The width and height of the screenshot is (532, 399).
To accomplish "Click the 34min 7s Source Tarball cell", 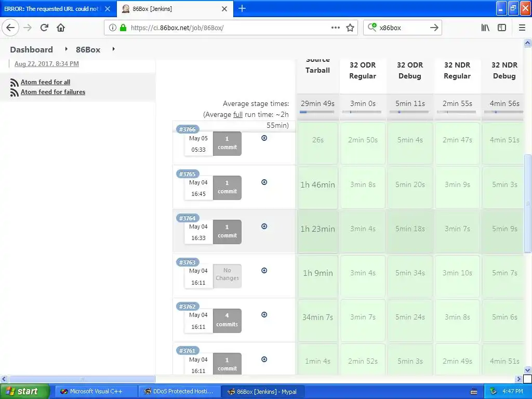I will 317,320.
